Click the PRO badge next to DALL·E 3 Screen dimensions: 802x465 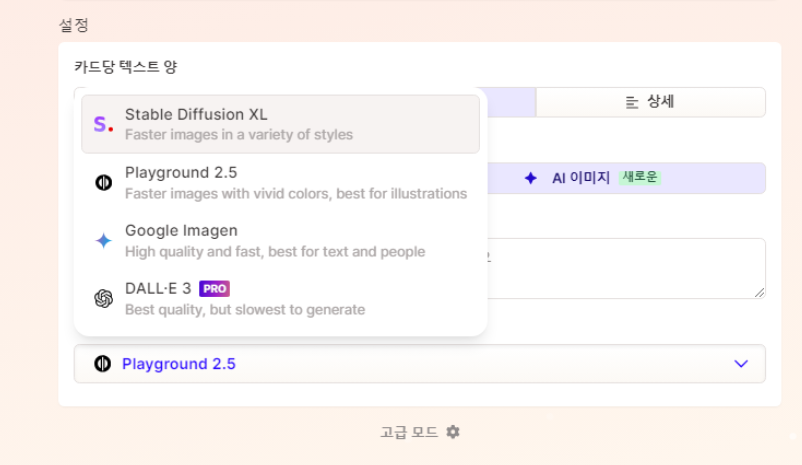pyautogui.click(x=214, y=289)
